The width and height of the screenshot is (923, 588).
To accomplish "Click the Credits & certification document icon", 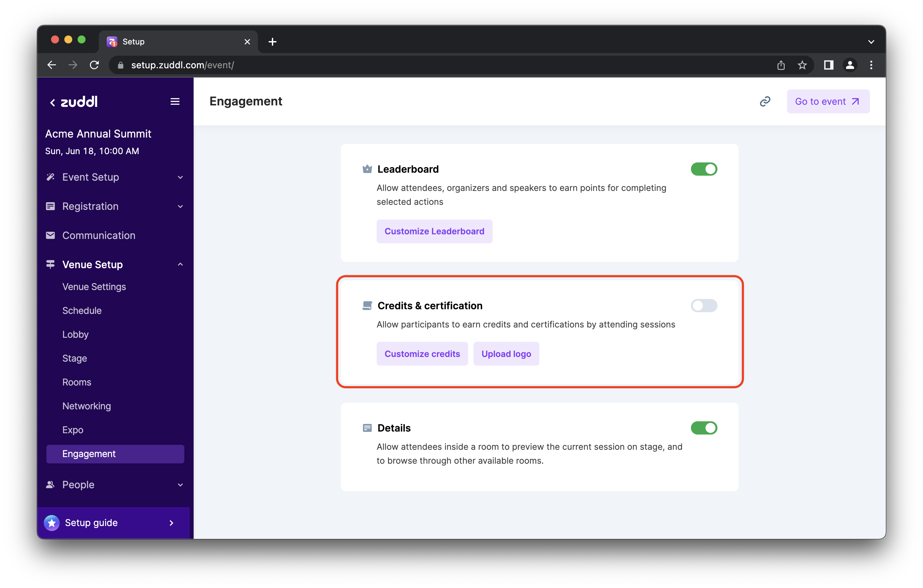I will click(x=366, y=306).
